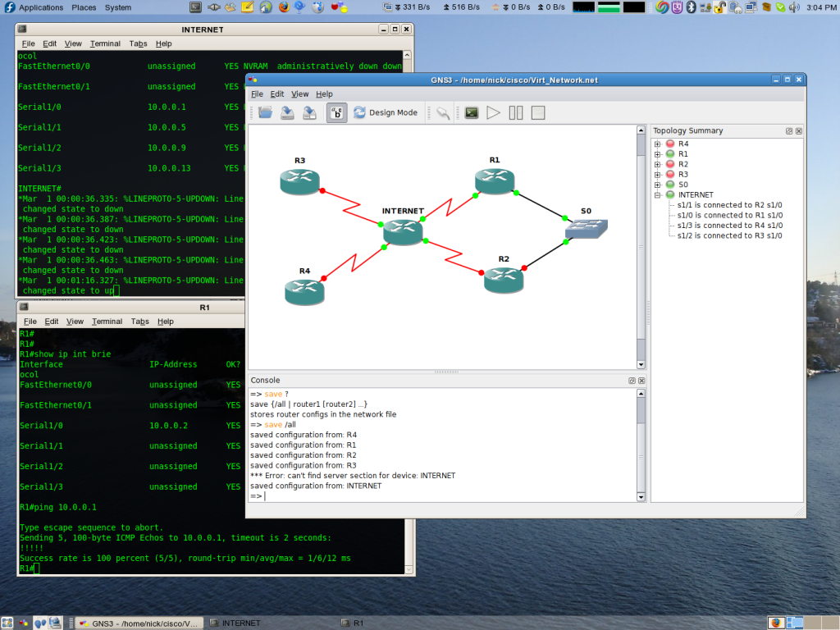The height and width of the screenshot is (630, 840).
Task: Select 's1/2 is connected to R3 s1/0'
Action: 729,235
